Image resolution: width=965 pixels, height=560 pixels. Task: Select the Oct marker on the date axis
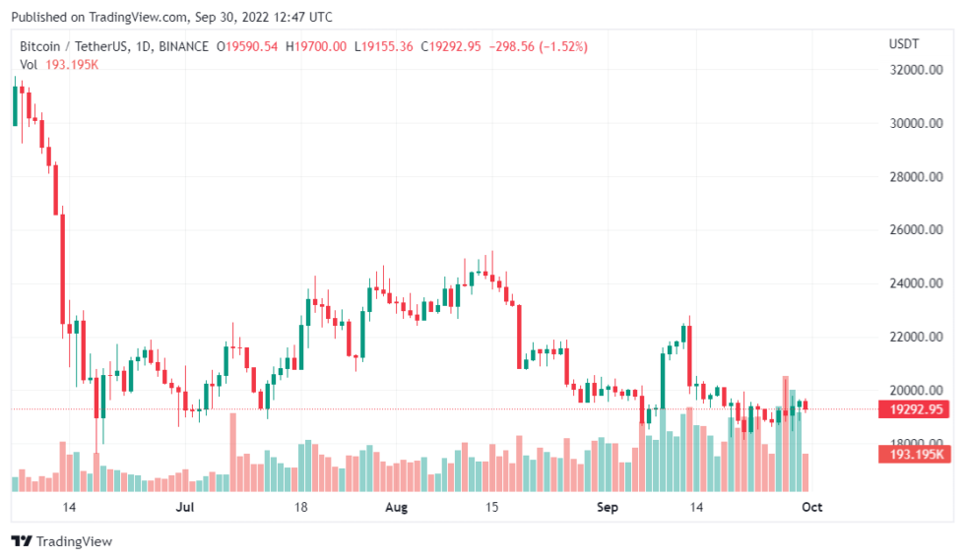pyautogui.click(x=811, y=508)
